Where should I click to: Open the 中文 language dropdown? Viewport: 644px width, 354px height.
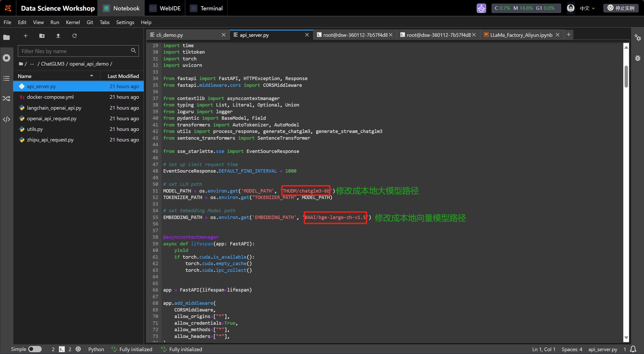click(x=587, y=8)
